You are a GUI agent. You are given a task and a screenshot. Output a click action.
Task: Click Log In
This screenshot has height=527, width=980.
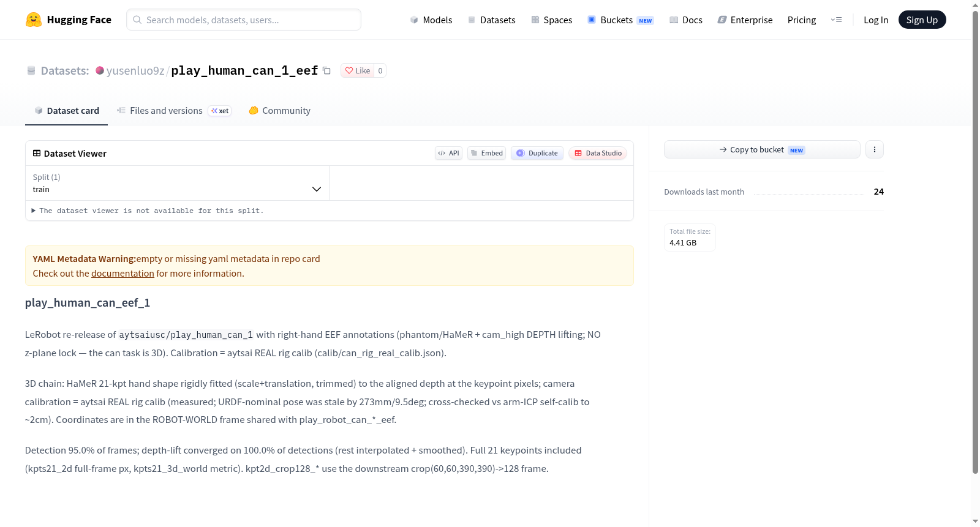876,20
